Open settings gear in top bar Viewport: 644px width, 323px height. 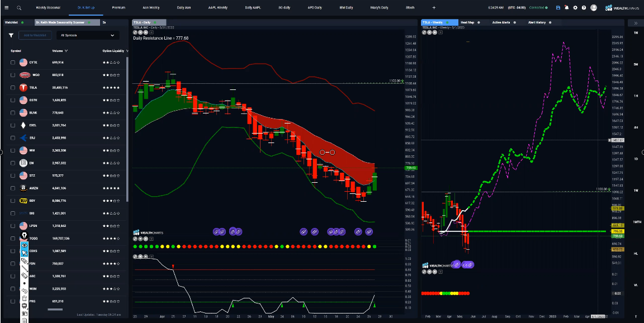pyautogui.click(x=575, y=8)
